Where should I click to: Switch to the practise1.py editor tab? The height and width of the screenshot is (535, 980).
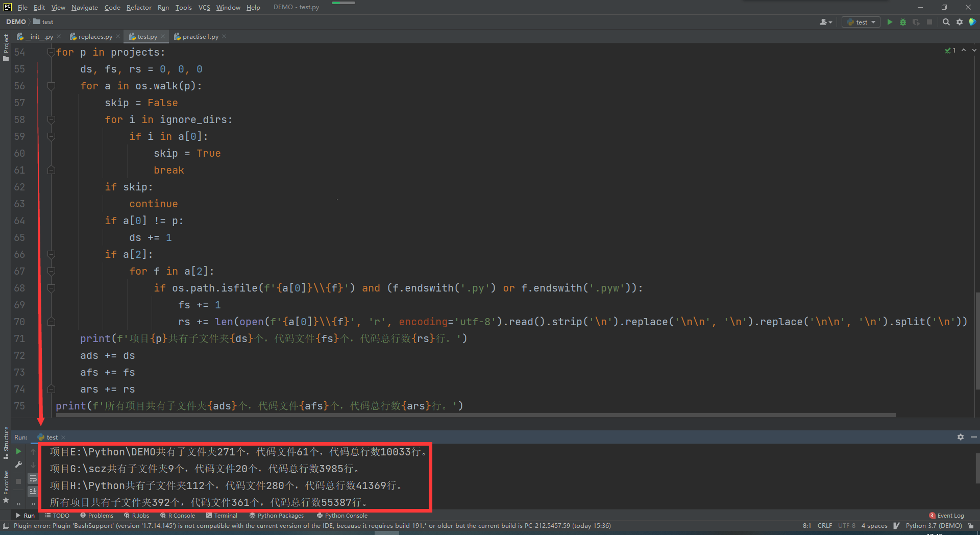200,37
